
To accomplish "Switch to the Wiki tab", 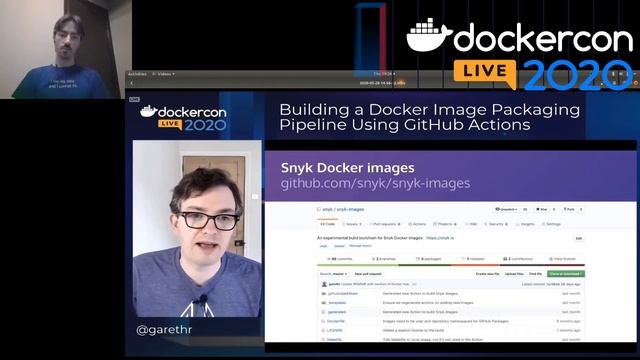I will click(x=471, y=224).
